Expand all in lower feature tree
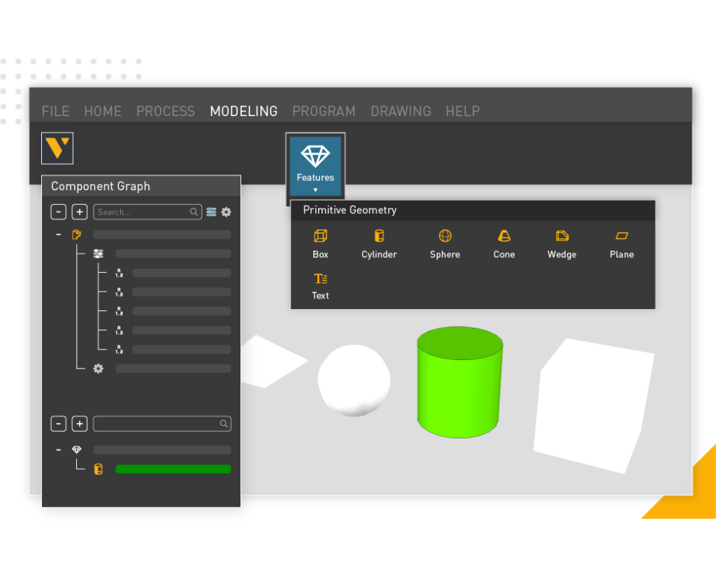 click(x=80, y=424)
